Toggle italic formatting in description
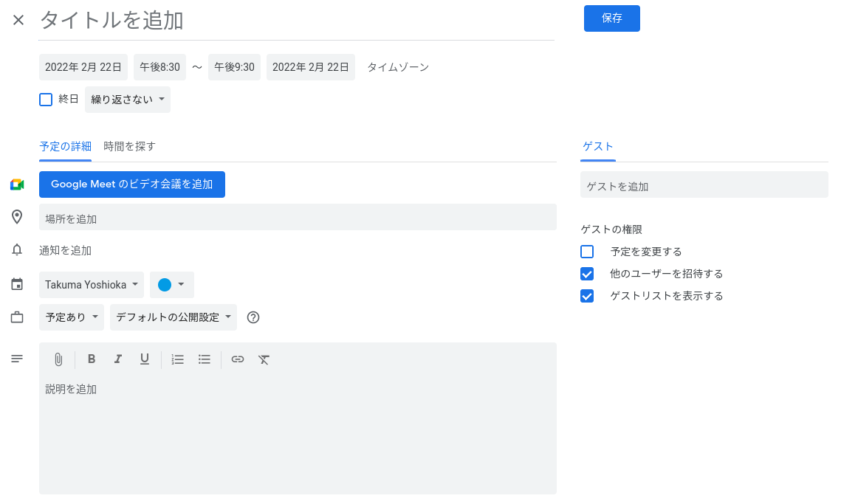Image resolution: width=841 pixels, height=504 pixels. pyautogui.click(x=118, y=359)
